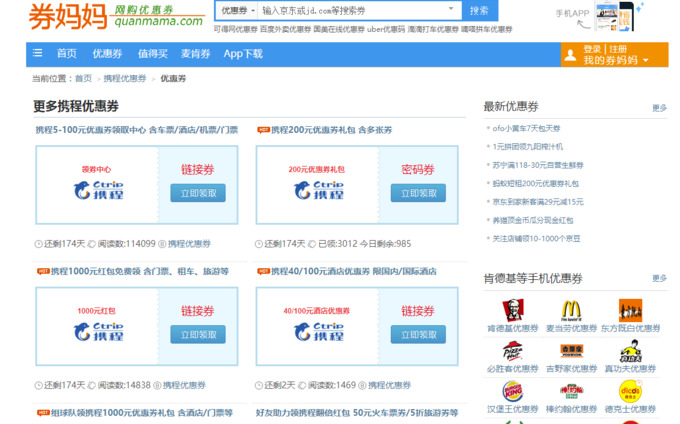Viewport: 680px width, 424px height.
Task: Click the Ctrip logo in 1000元红包 card
Action: click(98, 331)
